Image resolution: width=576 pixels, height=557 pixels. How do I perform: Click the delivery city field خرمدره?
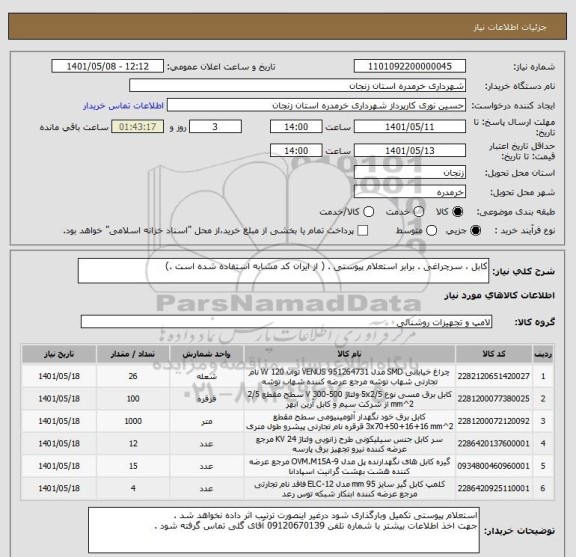pyautogui.click(x=410, y=192)
